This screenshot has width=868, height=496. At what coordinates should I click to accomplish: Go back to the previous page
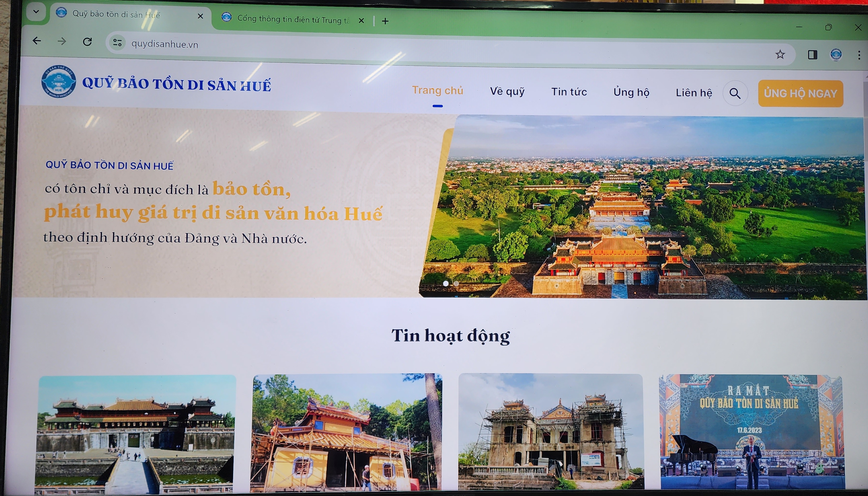point(38,41)
